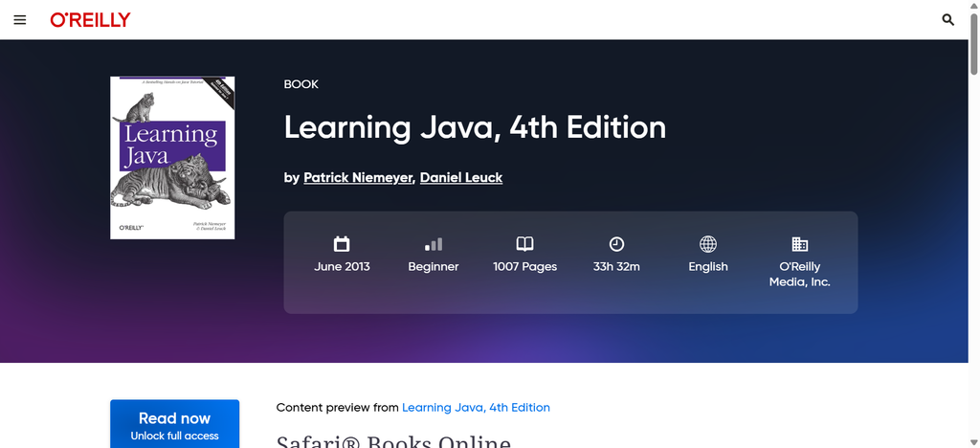
Task: Click the page title Learning Java, 4th Edition
Action: (475, 127)
